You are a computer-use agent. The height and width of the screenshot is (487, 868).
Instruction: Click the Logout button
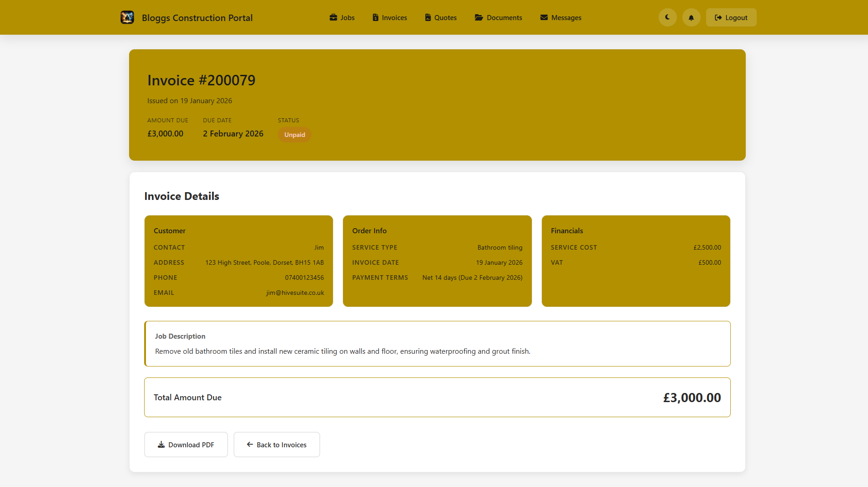click(x=731, y=17)
